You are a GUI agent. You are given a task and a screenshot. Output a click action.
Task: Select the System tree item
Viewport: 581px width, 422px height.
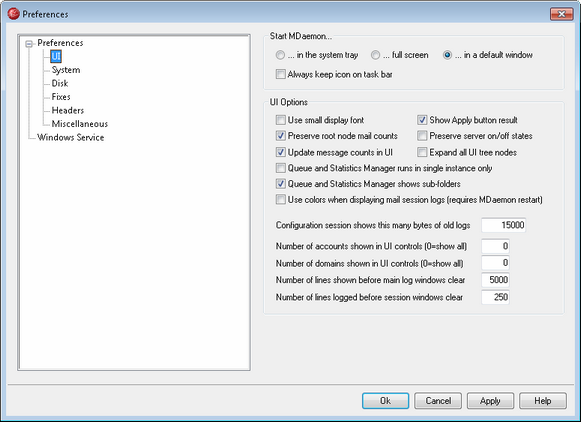[x=66, y=70]
